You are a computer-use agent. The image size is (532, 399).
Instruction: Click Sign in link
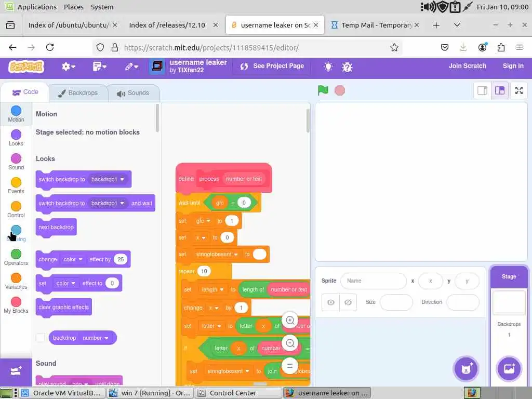coord(513,66)
